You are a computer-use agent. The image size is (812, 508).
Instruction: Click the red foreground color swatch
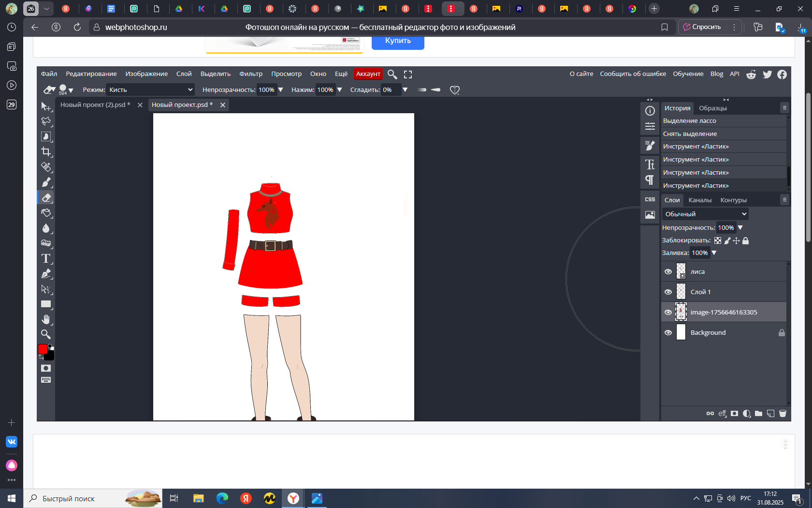(x=43, y=349)
